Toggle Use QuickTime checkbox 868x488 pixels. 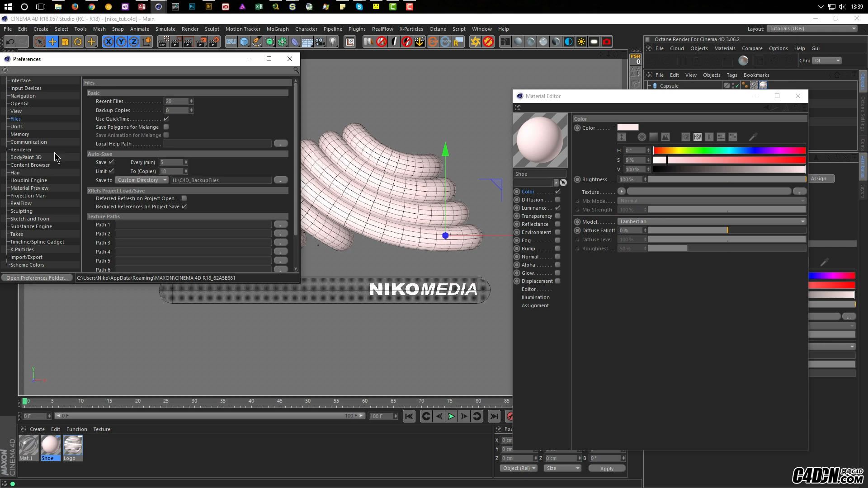[x=166, y=119]
